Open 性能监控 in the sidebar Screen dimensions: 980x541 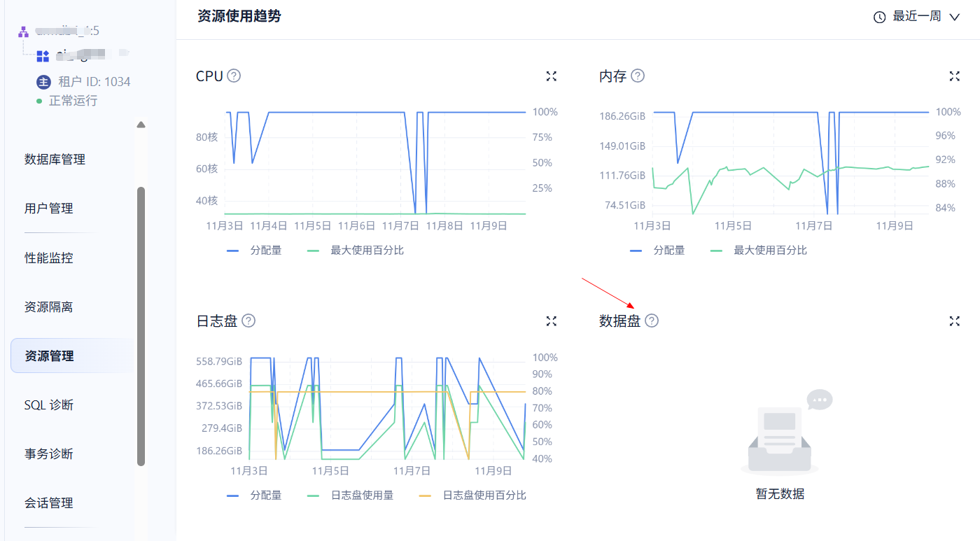point(49,258)
